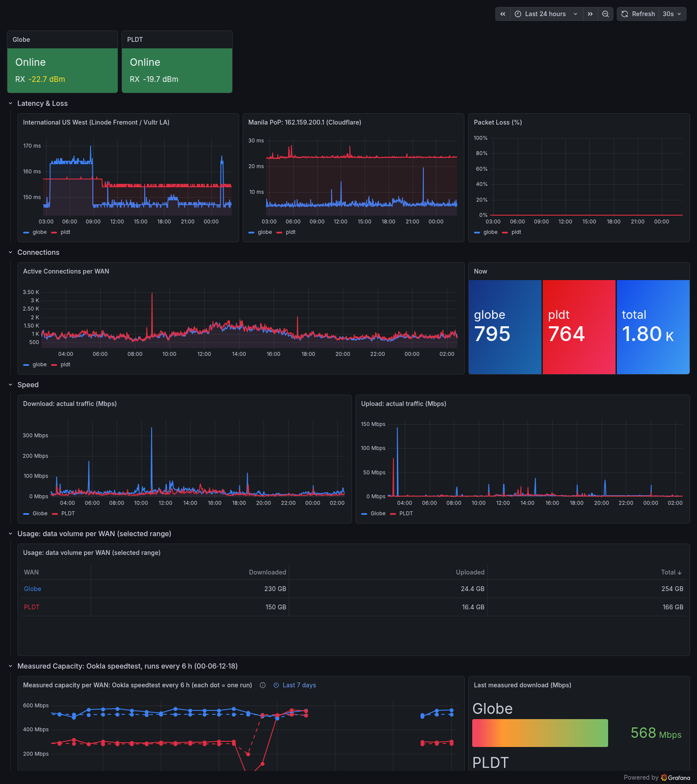Open the 30s refresh interval dropdown
The width and height of the screenshot is (697, 784).
pos(672,14)
